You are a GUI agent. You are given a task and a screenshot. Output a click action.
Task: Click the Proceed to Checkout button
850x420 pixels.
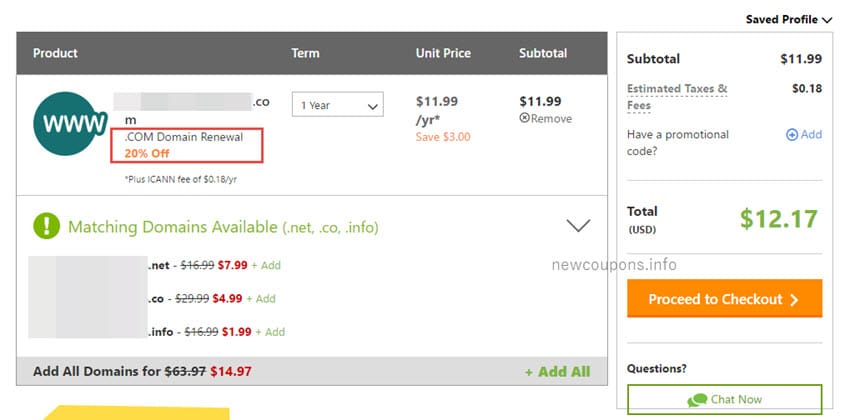(x=724, y=299)
